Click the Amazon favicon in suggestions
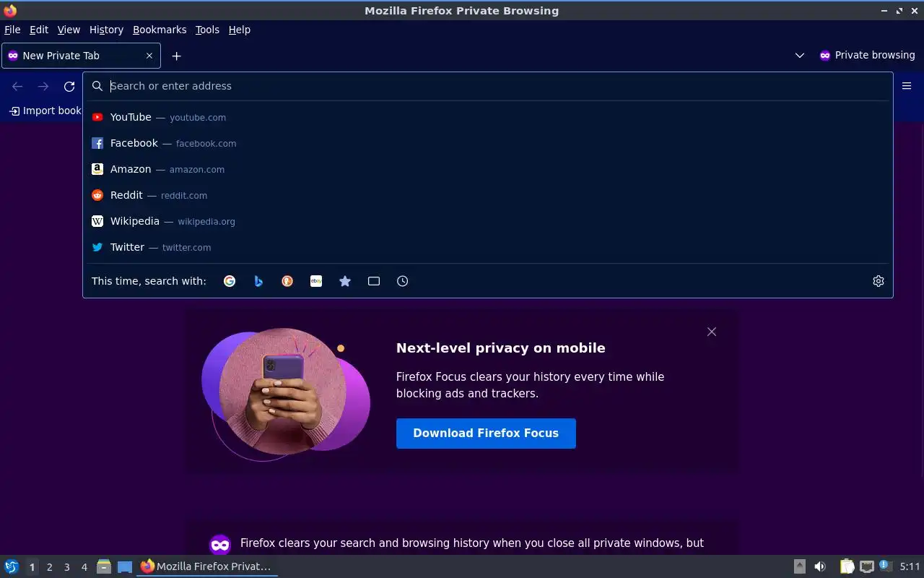924x578 pixels. [97, 169]
